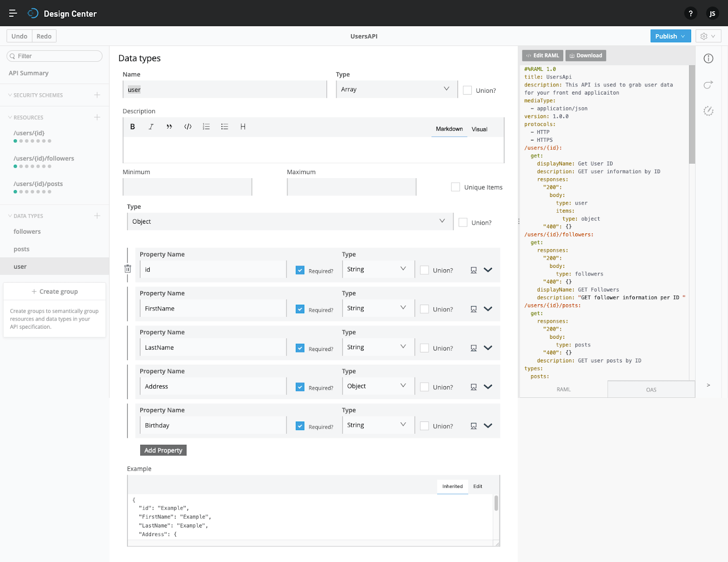728x562 pixels.
Task: Apply italic formatting in description editor
Action: (151, 127)
